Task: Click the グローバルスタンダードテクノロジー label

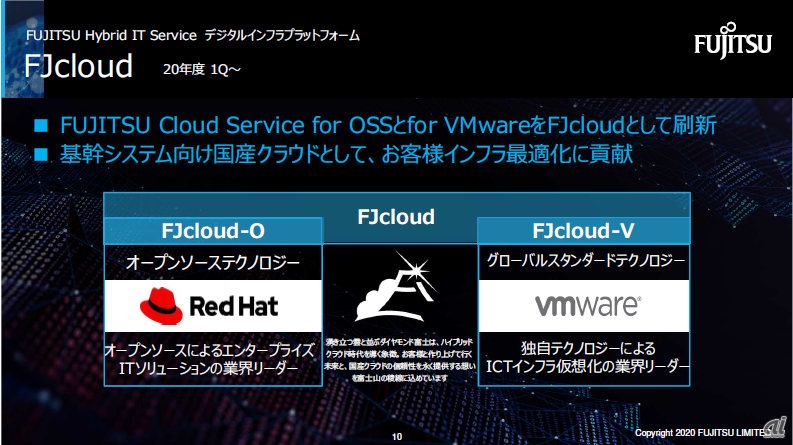Action: 586,260
